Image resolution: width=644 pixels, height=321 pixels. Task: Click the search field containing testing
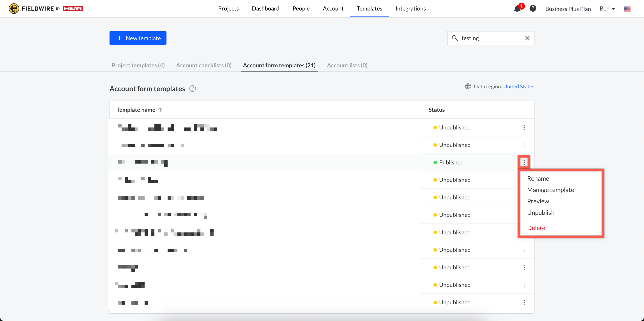(x=490, y=38)
